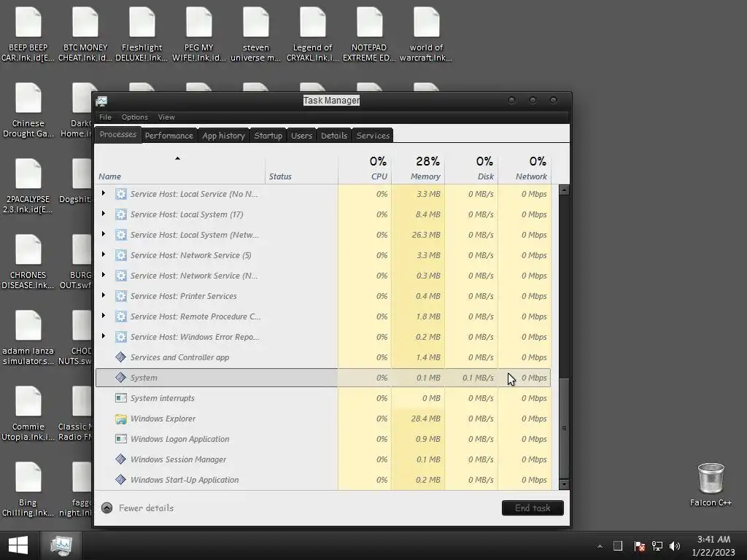
Task: Collapse with Fewer details
Action: point(138,508)
